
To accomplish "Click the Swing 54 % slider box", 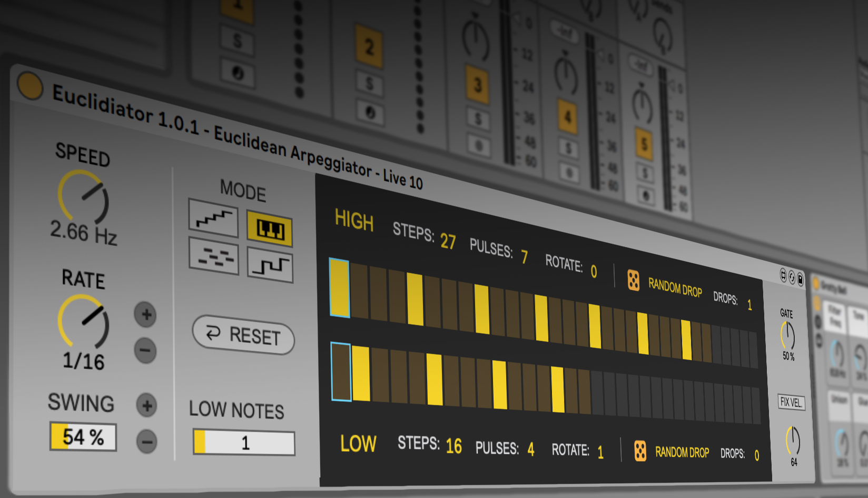I will (83, 436).
